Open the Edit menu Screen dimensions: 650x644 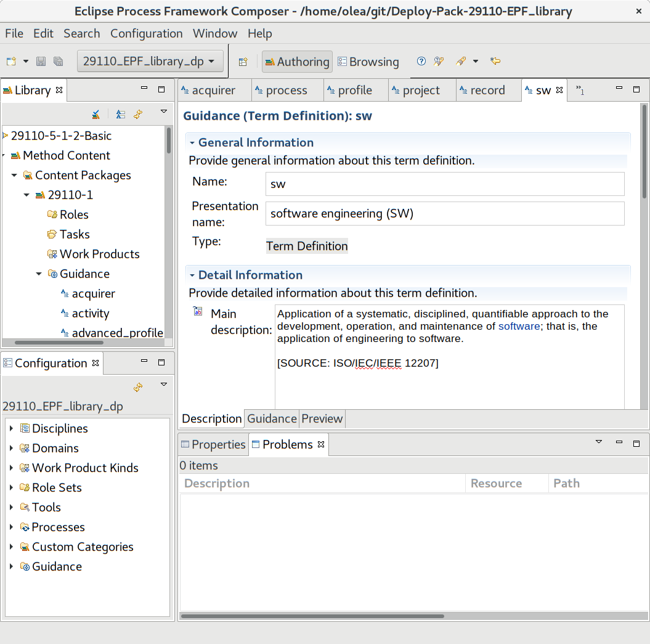coord(43,33)
